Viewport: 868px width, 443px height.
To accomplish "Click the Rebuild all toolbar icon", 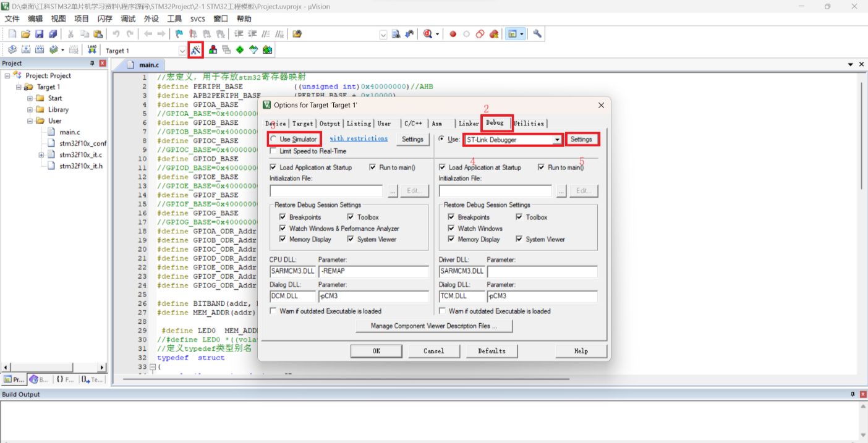I will pos(40,50).
